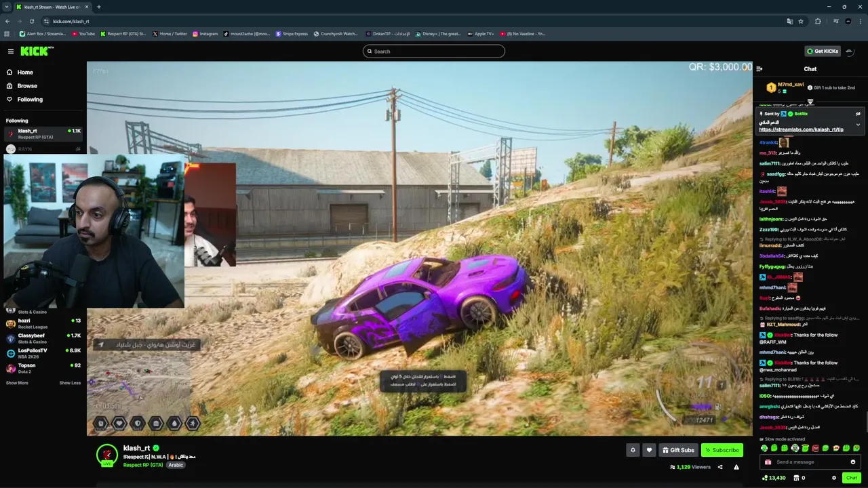868x488 pixels.
Task: Click Gift Subs button
Action: tap(678, 450)
